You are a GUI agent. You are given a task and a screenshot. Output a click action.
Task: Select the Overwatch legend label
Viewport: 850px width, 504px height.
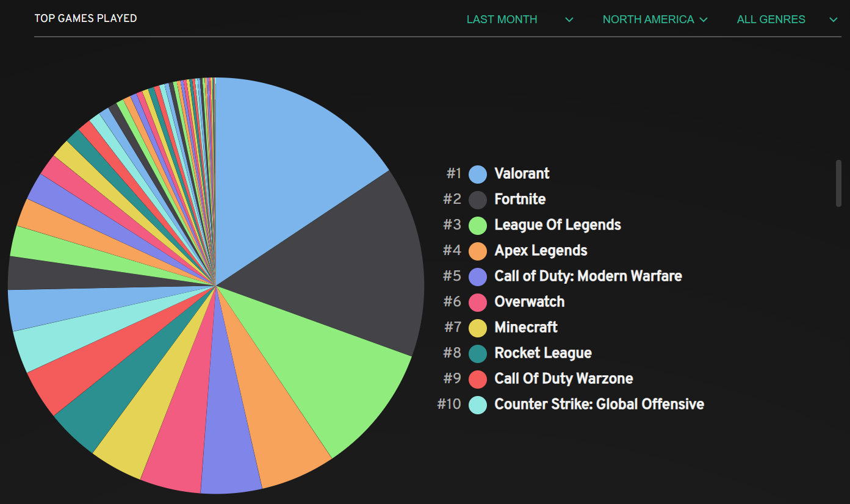530,301
